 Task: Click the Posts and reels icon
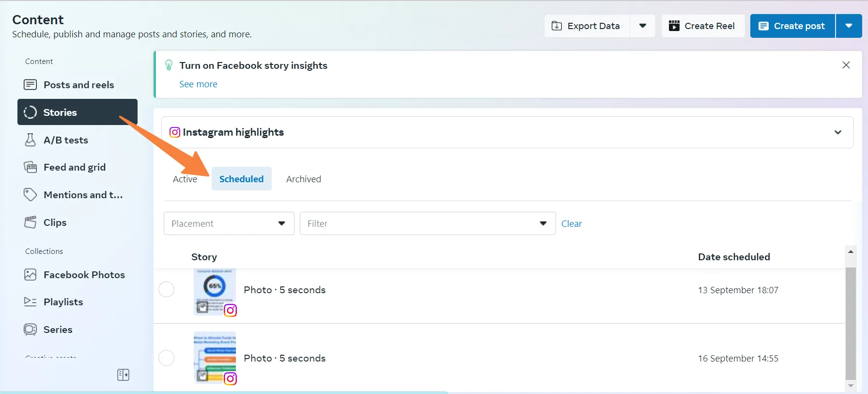[x=30, y=85]
